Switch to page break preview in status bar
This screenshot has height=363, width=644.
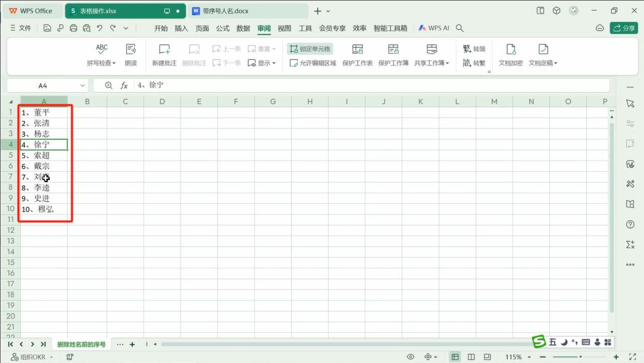click(x=487, y=357)
